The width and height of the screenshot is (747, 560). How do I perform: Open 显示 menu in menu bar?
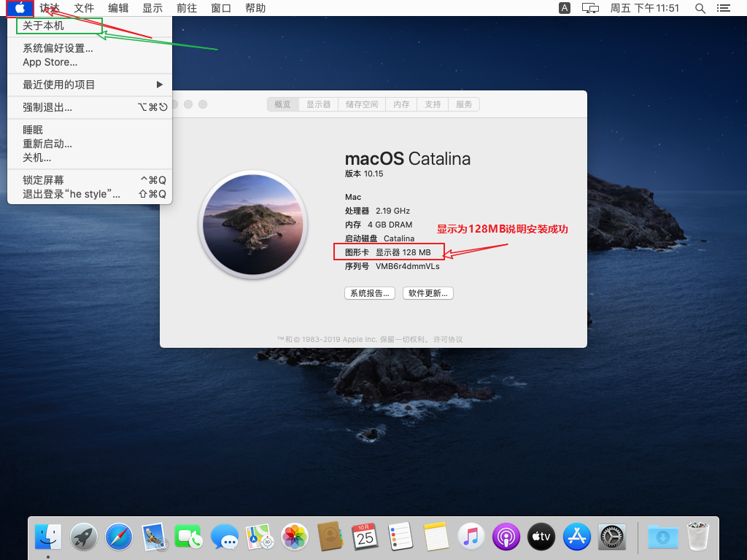(x=152, y=8)
